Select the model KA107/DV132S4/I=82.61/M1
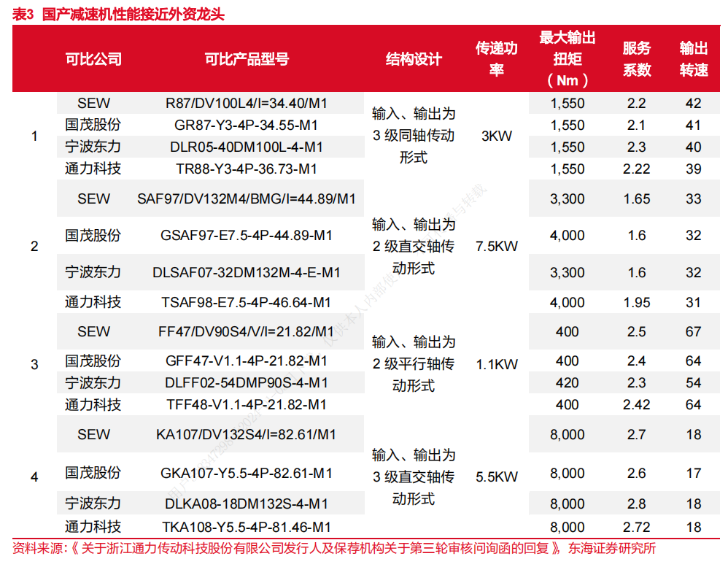 pos(247,435)
